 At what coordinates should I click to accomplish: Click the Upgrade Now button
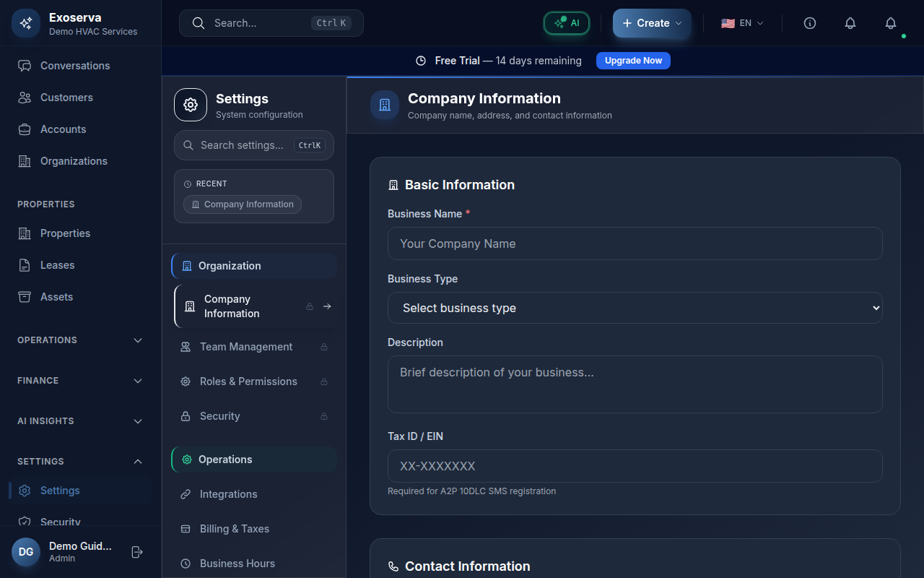633,61
